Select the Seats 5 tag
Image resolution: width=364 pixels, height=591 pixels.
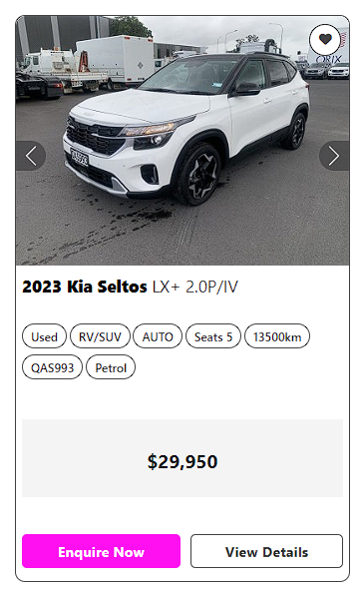(x=213, y=336)
